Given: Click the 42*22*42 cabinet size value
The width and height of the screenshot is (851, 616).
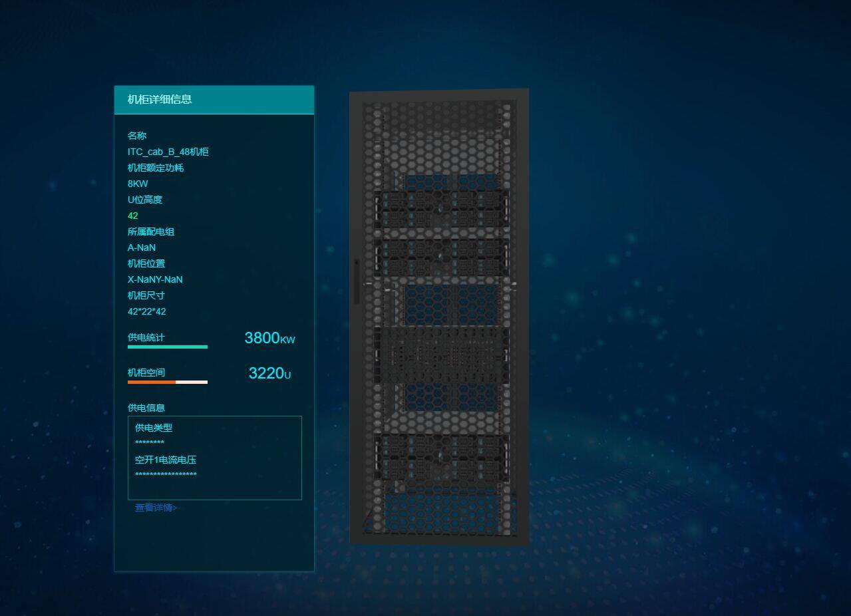Looking at the screenshot, I should tap(147, 311).
